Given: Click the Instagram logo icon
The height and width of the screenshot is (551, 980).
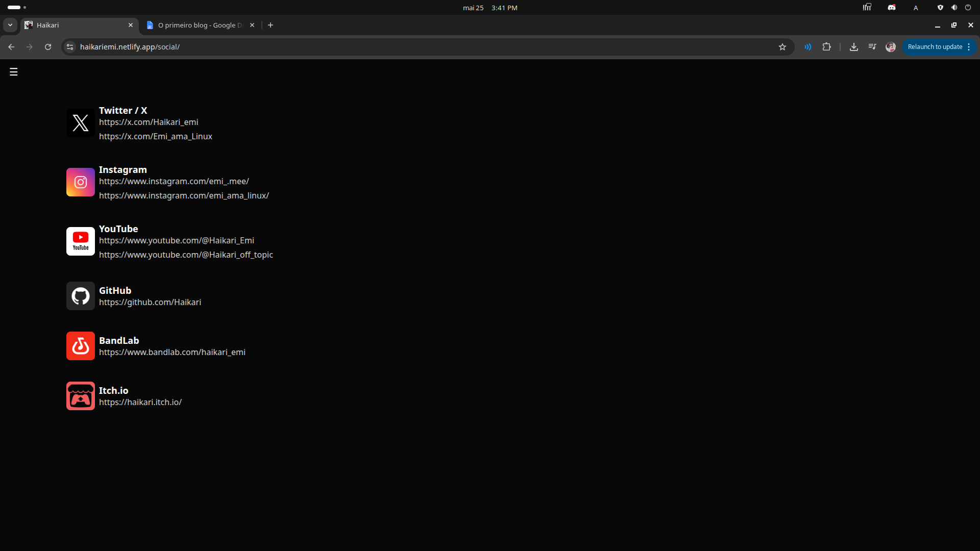Looking at the screenshot, I should (x=81, y=182).
